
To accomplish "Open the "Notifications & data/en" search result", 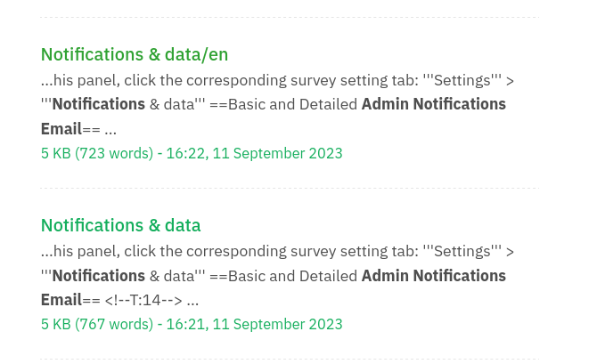I will [135, 54].
